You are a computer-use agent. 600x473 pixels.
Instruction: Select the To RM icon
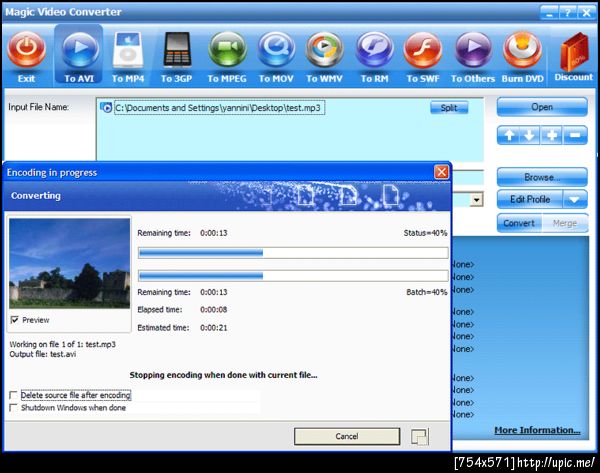[374, 50]
